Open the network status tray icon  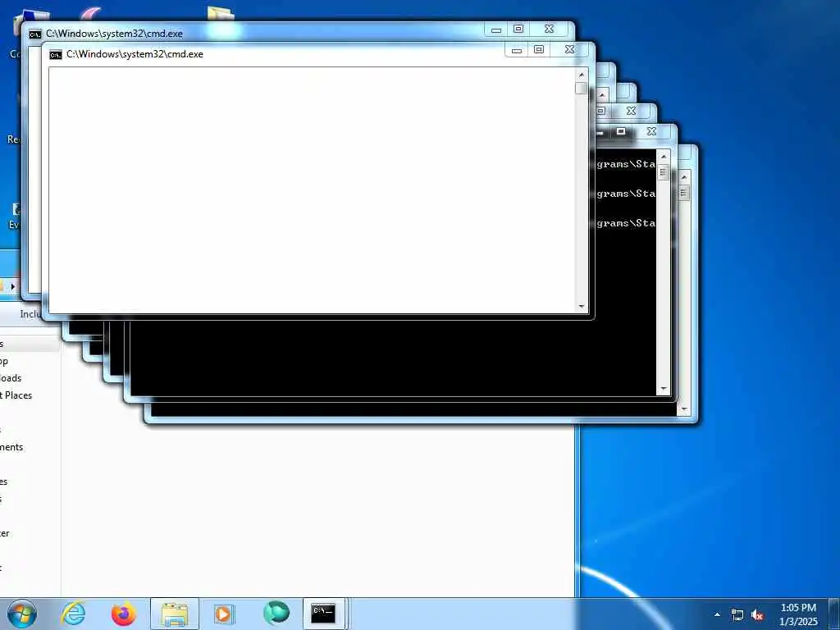(737, 615)
